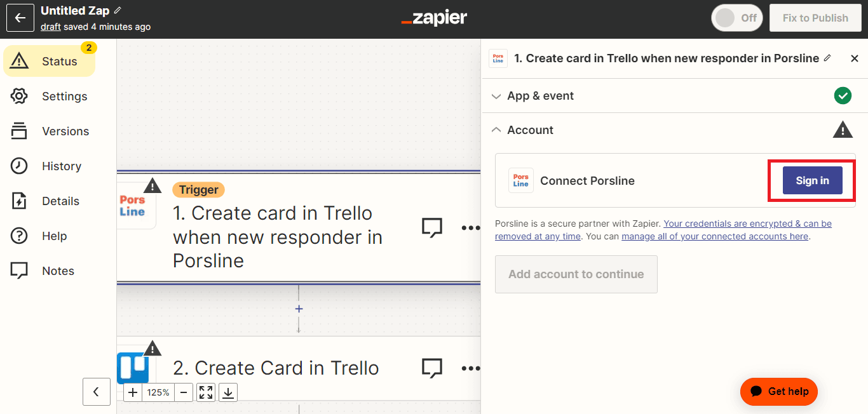This screenshot has height=414, width=868.
Task: Edit the Untitled Zap name pencil
Action: click(118, 11)
